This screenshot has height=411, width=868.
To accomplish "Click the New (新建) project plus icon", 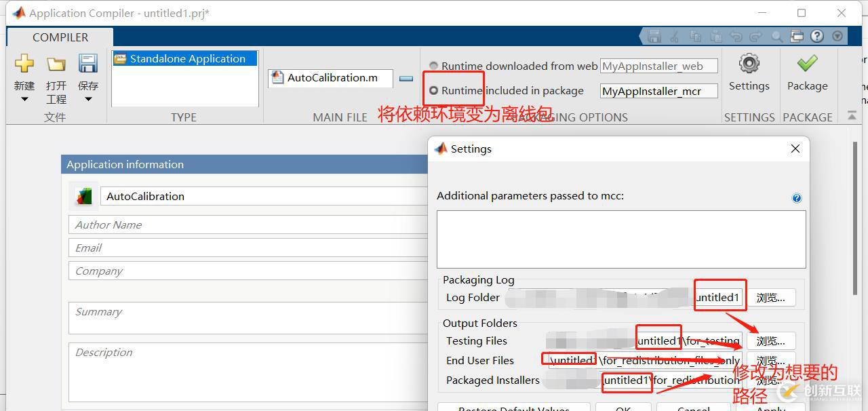I will point(24,64).
